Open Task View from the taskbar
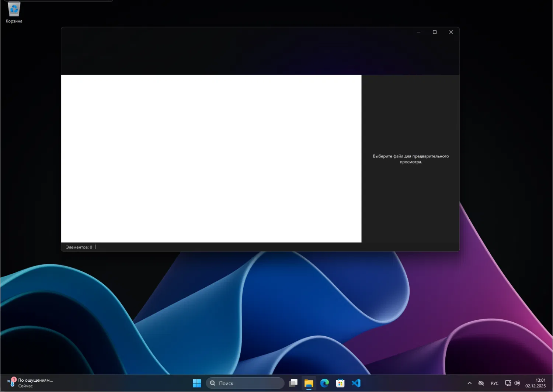This screenshot has width=553, height=392. coord(293,383)
